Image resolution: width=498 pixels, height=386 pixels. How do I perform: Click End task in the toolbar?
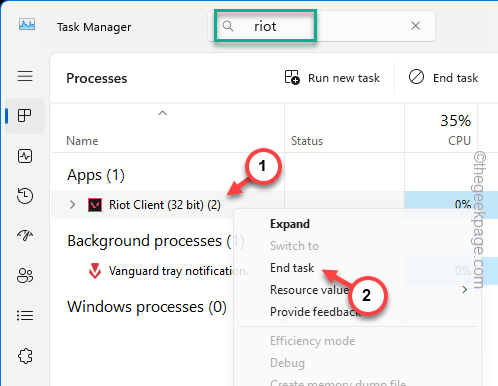point(443,78)
